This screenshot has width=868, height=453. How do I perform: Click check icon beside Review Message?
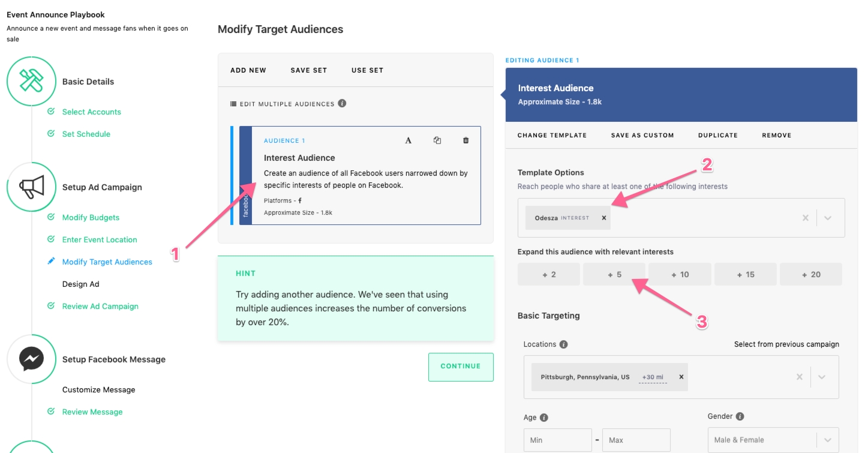51,412
